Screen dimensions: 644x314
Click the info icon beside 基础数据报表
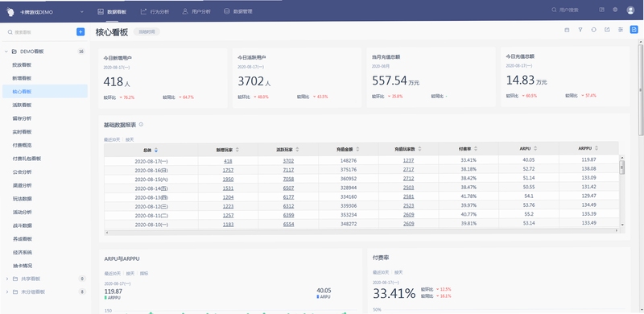141,124
